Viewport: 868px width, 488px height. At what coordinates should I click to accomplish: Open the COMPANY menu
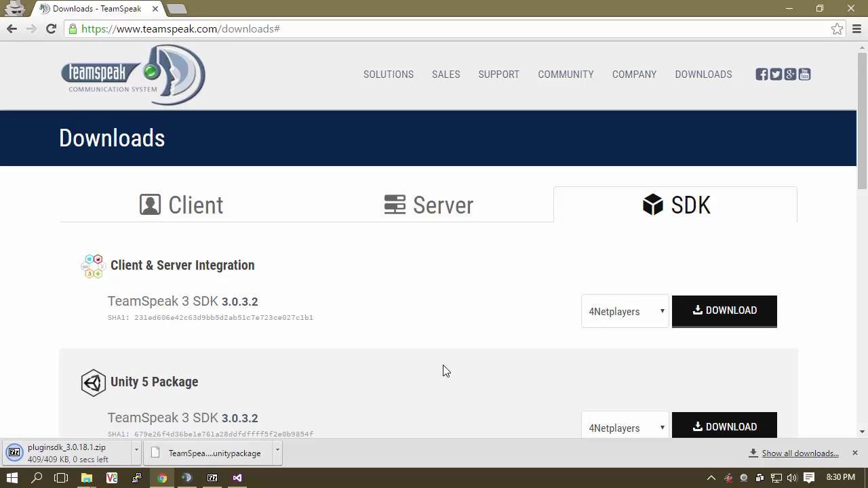[x=634, y=75]
